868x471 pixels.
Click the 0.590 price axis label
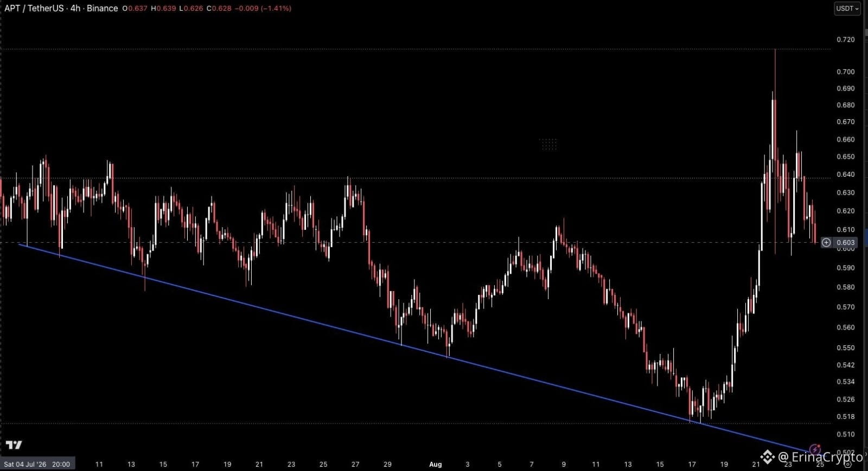(x=846, y=268)
